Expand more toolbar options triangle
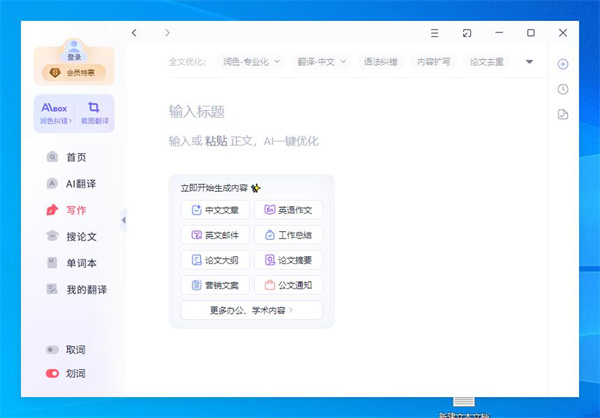The height and width of the screenshot is (418, 600). [x=530, y=62]
